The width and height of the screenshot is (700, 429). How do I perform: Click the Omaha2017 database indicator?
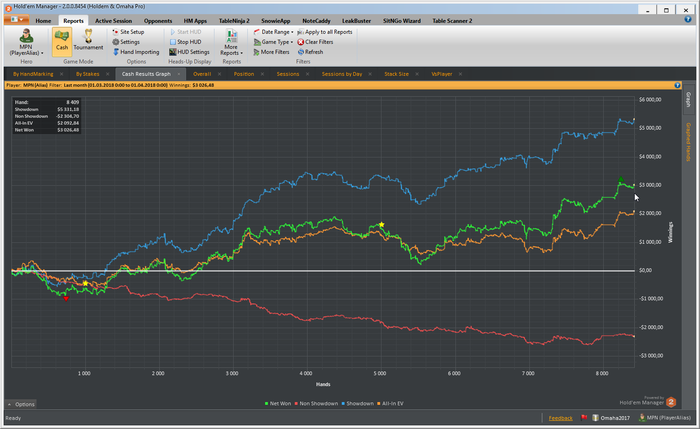coord(611,418)
